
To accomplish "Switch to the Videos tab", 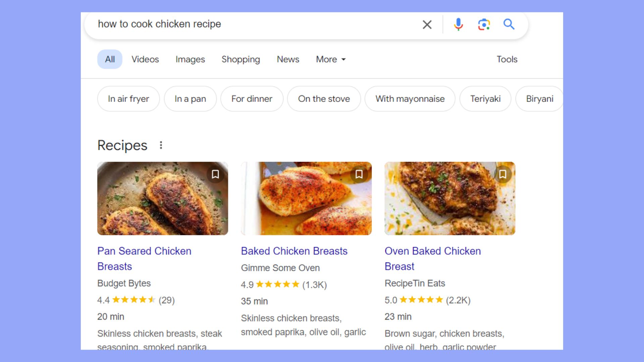I will coord(145,59).
